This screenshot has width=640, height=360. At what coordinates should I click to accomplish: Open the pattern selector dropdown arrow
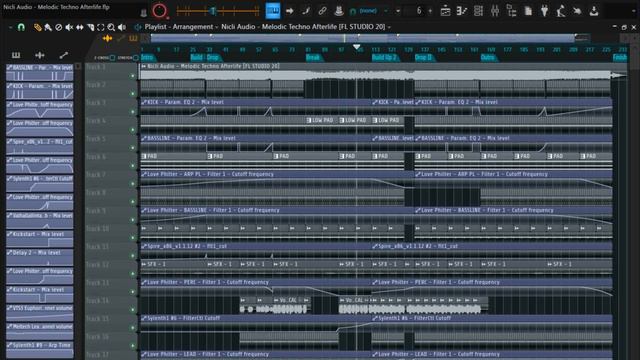tap(398, 11)
